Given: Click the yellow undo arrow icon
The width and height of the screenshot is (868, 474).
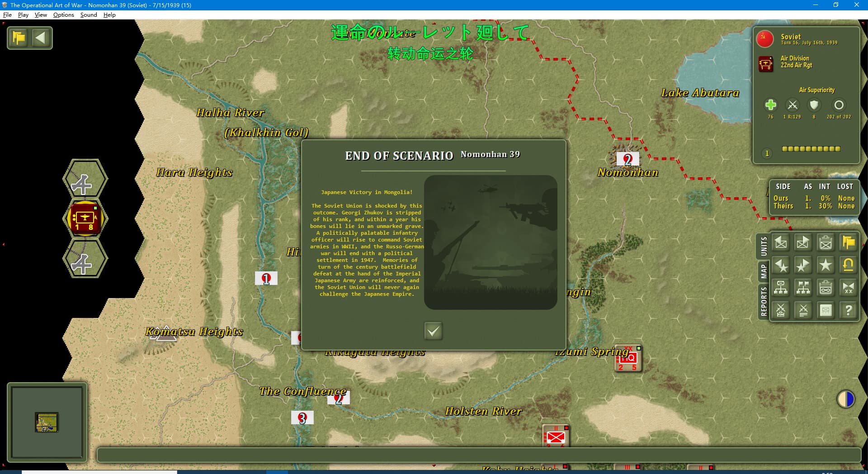Looking at the screenshot, I should point(848,265).
